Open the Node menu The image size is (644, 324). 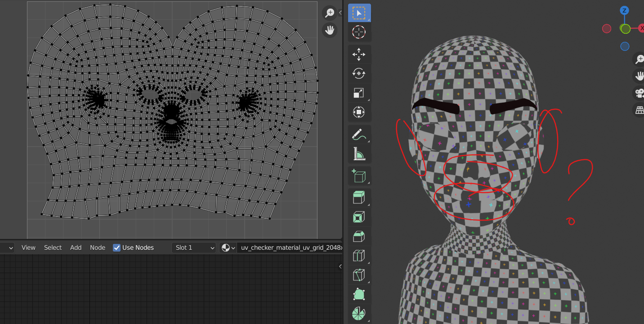click(x=98, y=247)
